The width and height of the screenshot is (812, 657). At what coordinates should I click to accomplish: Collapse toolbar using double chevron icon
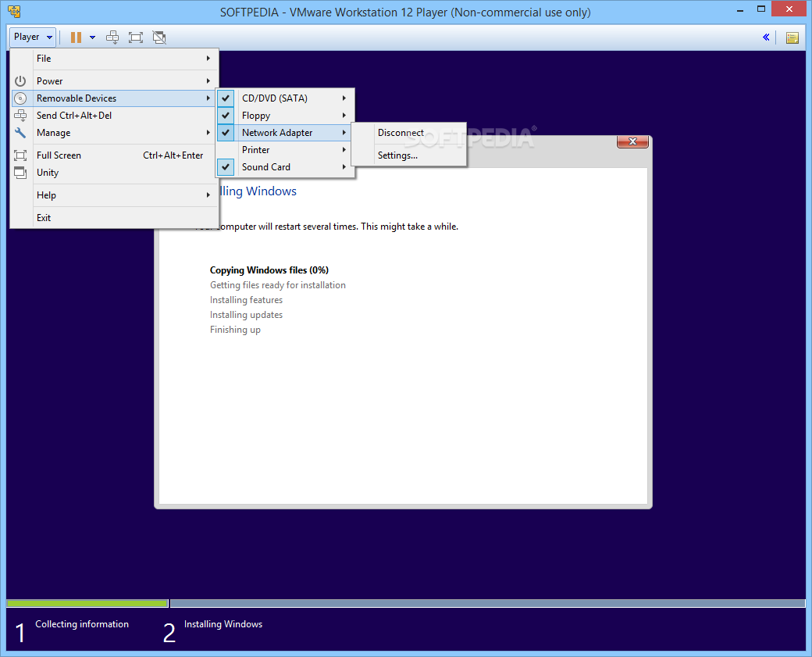point(766,37)
